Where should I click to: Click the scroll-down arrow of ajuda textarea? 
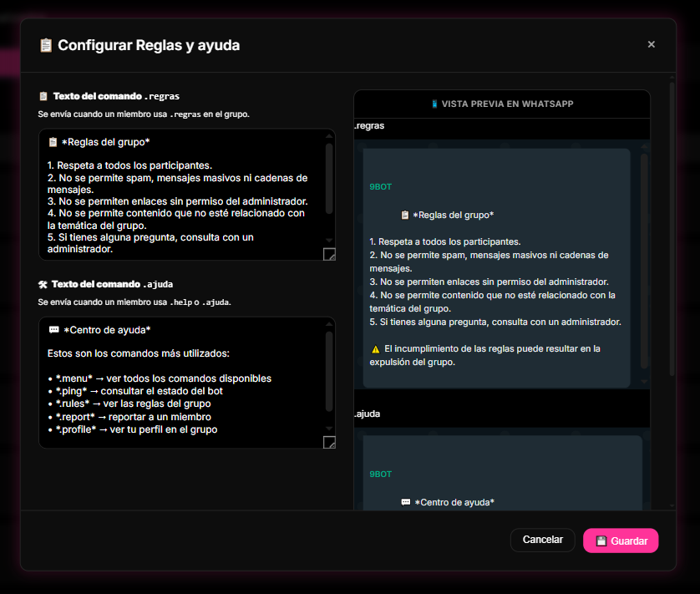pyautogui.click(x=329, y=429)
